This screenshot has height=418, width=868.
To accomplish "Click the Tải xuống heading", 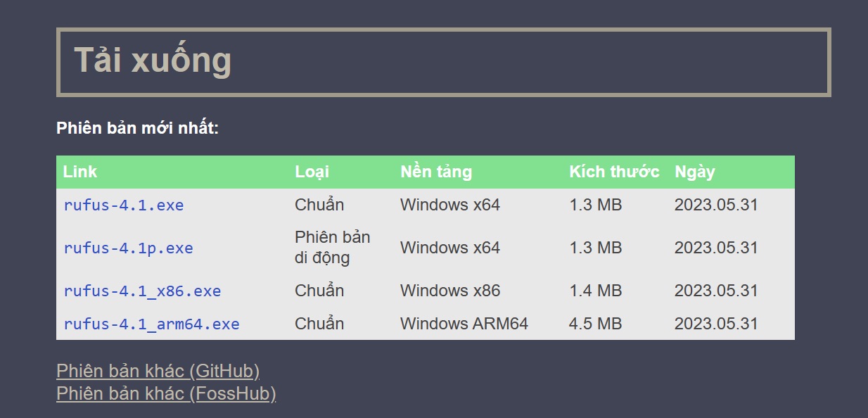I will tap(153, 60).
